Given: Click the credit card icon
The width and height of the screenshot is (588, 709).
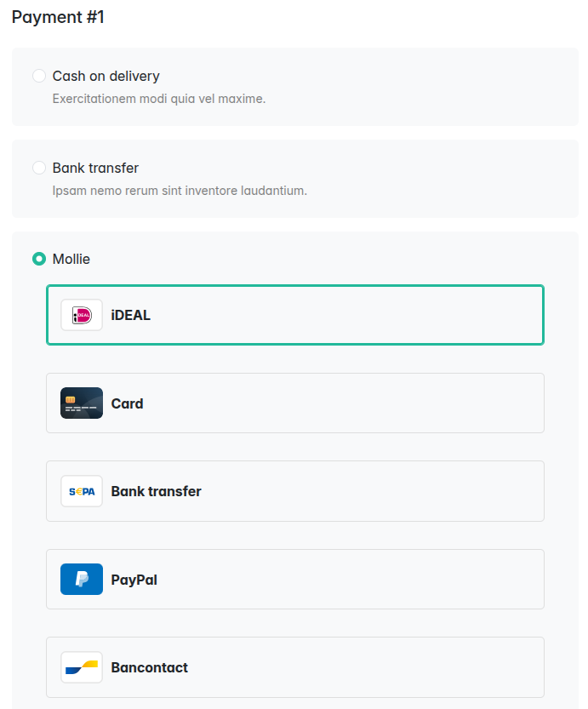Looking at the screenshot, I should [x=82, y=403].
